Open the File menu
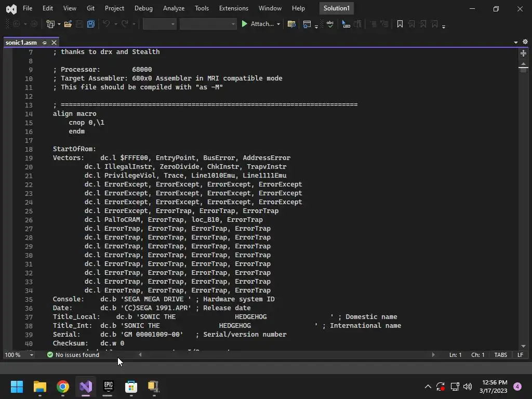Screen dimensions: 532x399 point(28,8)
